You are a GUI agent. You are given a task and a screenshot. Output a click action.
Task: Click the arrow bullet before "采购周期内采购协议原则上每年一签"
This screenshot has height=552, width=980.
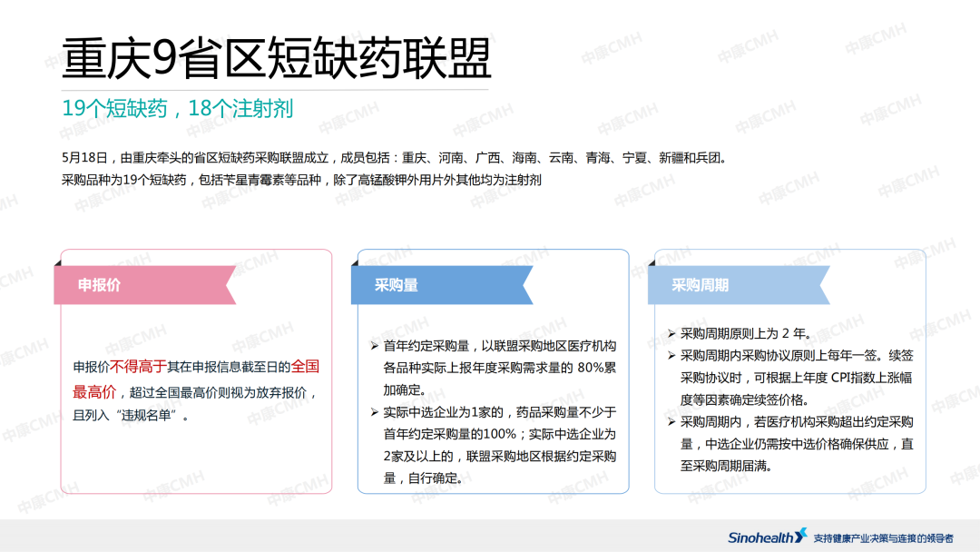[x=671, y=356]
